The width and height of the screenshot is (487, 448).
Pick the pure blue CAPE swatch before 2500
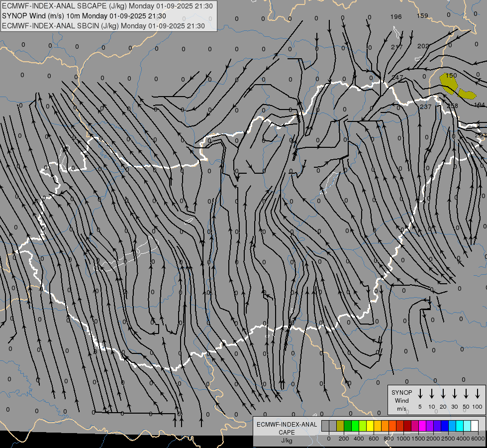pyautogui.click(x=444, y=426)
